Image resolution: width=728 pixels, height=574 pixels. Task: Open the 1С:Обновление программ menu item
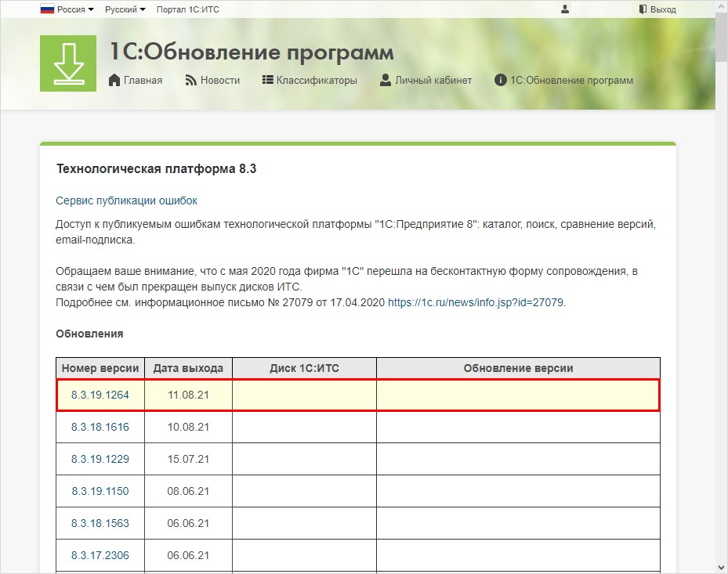tap(571, 81)
